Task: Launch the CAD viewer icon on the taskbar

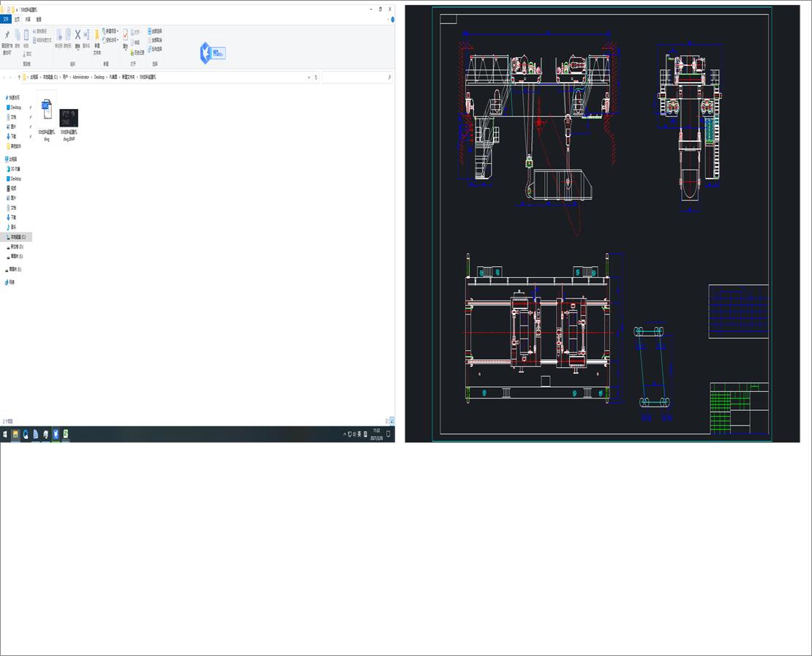Action: tap(56, 433)
